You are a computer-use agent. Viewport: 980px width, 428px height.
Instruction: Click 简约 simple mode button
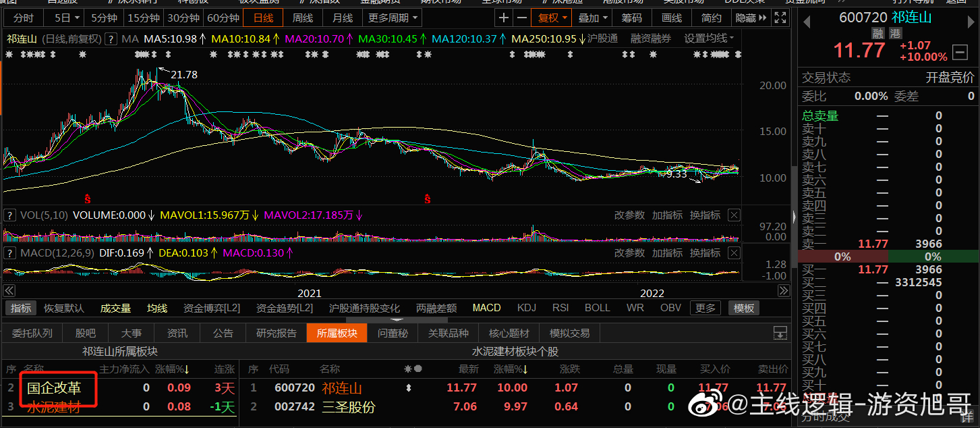pyautogui.click(x=711, y=18)
